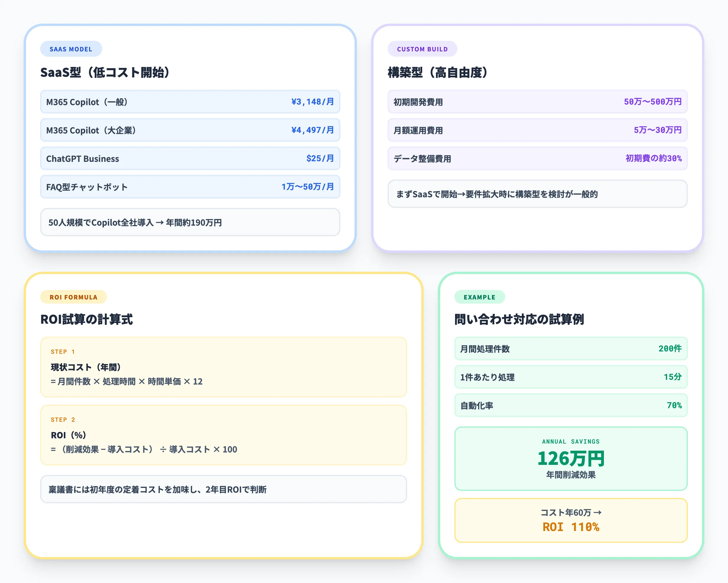Click the 構築型（高自由度）heading

pos(438,72)
